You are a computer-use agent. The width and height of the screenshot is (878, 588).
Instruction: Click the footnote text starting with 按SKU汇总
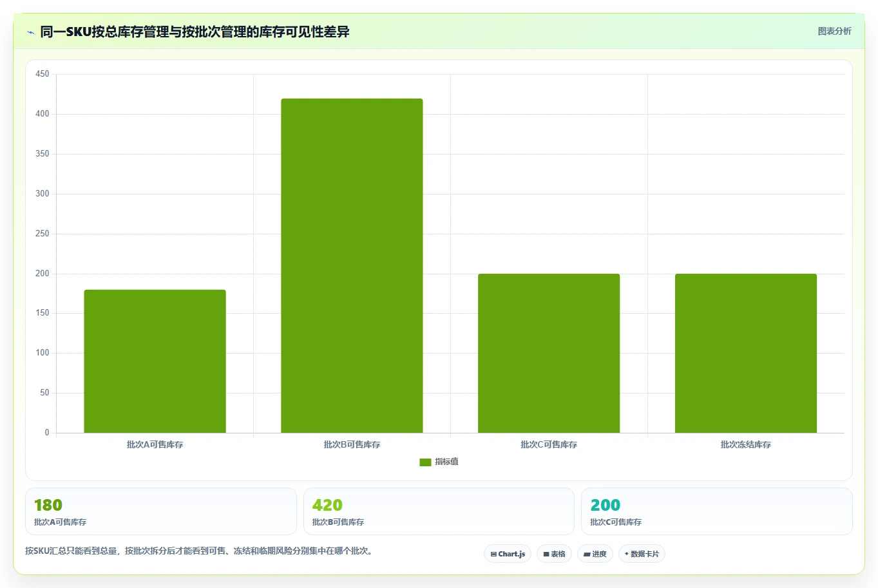(x=199, y=551)
